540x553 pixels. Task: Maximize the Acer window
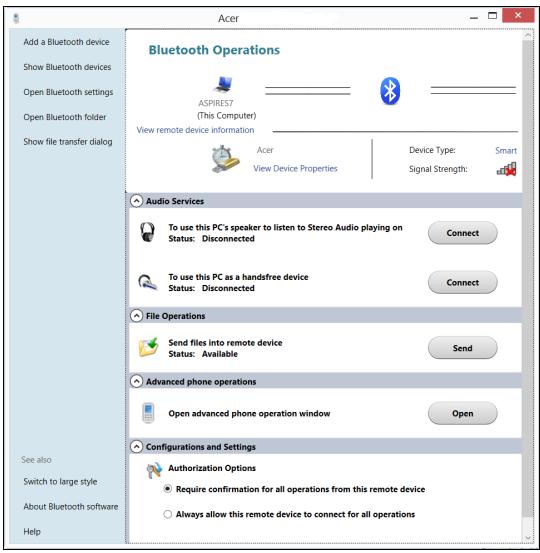[492, 16]
